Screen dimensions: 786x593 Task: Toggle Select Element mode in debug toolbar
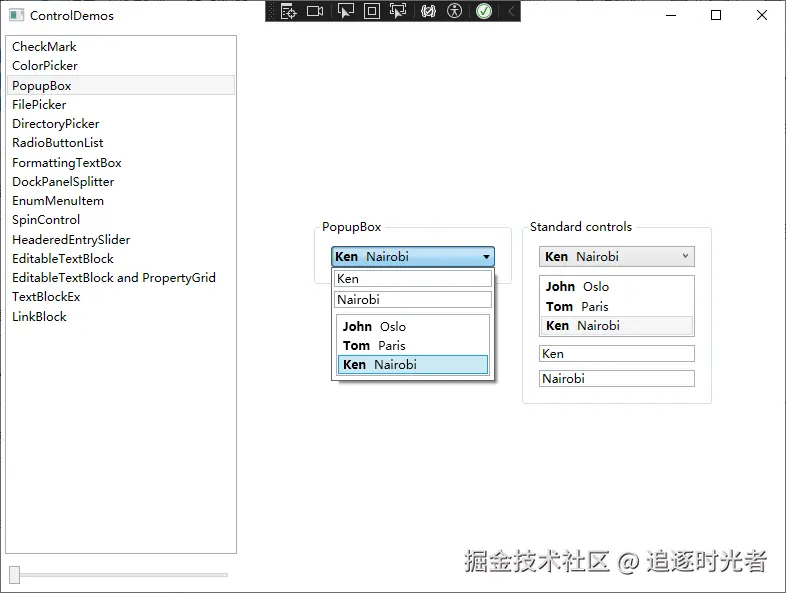pyautogui.click(x=345, y=11)
